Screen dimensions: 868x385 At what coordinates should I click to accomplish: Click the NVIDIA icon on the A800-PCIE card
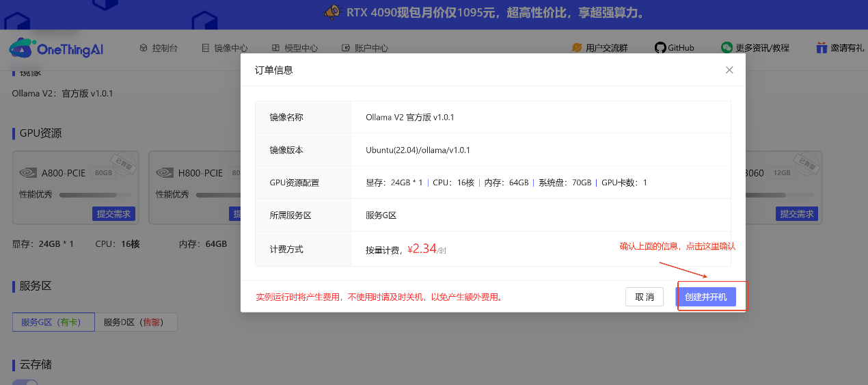tap(29, 173)
